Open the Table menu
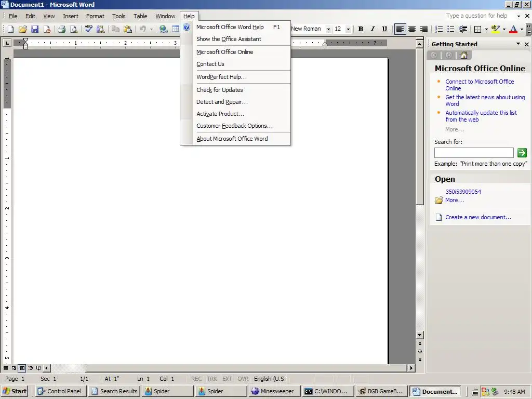 tap(140, 16)
